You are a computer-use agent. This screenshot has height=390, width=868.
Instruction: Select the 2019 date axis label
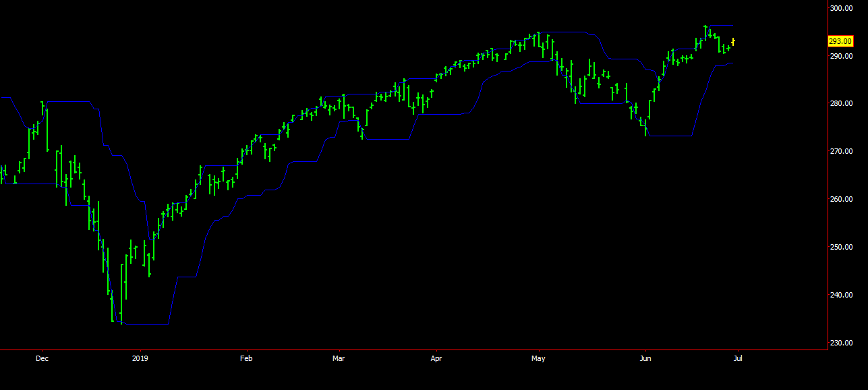coord(140,359)
